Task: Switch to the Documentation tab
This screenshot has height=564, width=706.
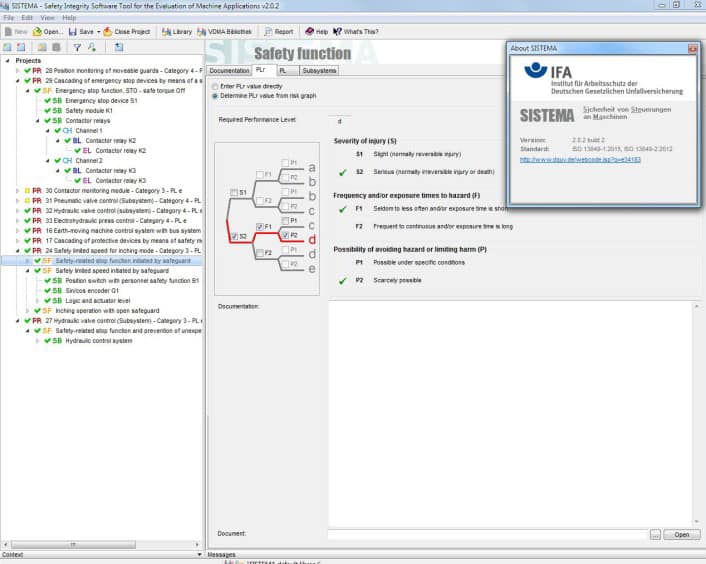Action: (229, 71)
